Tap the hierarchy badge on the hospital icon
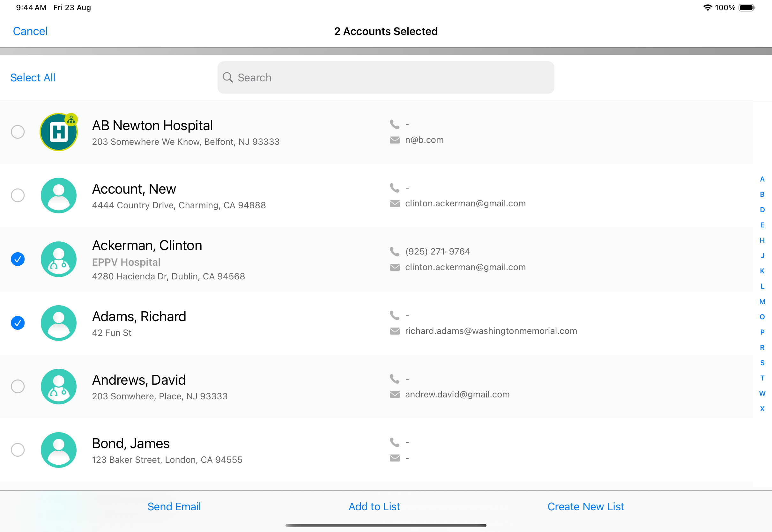Image resolution: width=772 pixels, height=532 pixels. click(x=71, y=120)
